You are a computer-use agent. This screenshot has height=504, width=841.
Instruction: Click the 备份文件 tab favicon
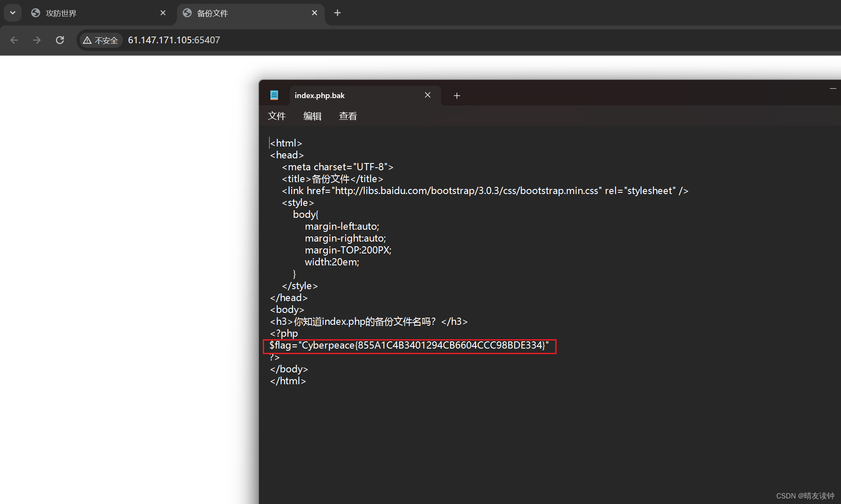tap(187, 13)
